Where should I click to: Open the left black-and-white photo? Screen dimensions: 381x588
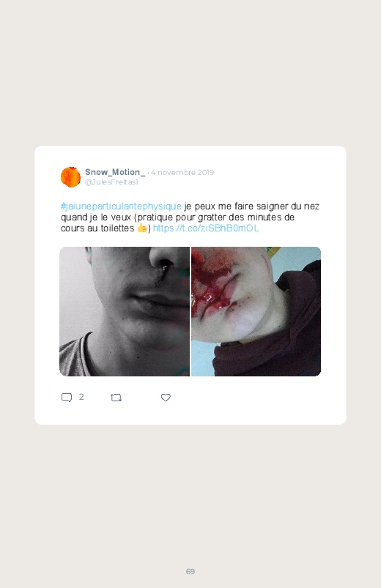tap(125, 311)
